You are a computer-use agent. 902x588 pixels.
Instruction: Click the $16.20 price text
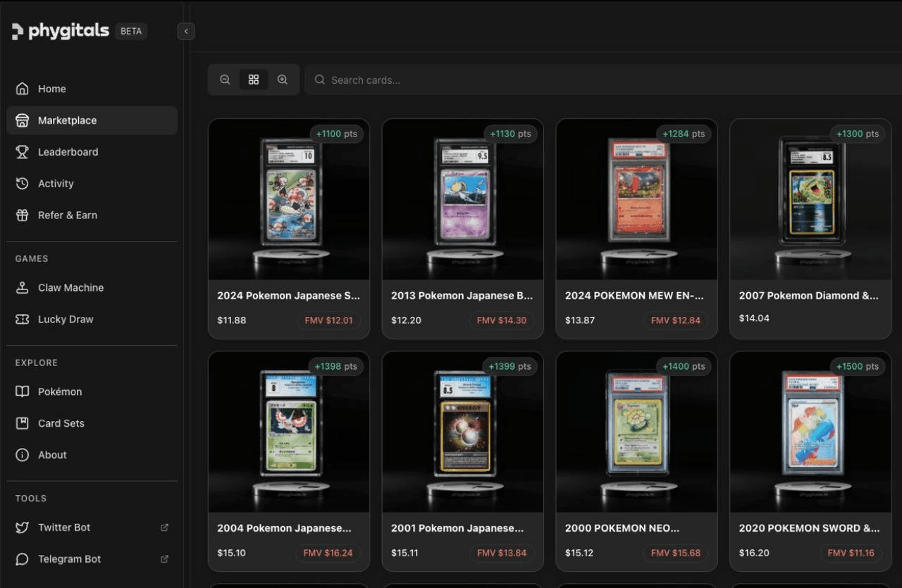(x=754, y=553)
